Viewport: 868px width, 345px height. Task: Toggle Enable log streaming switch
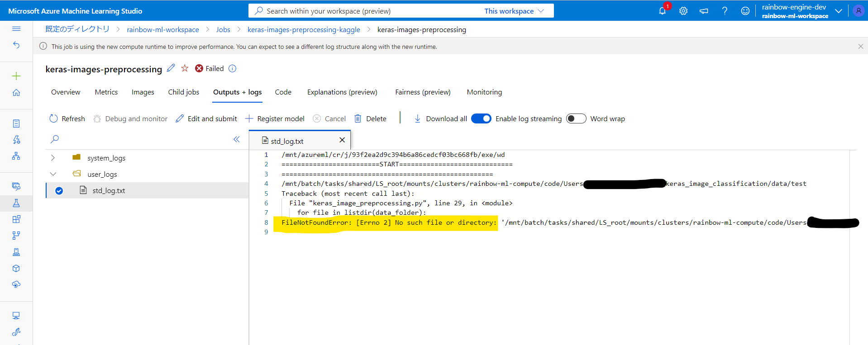click(481, 118)
